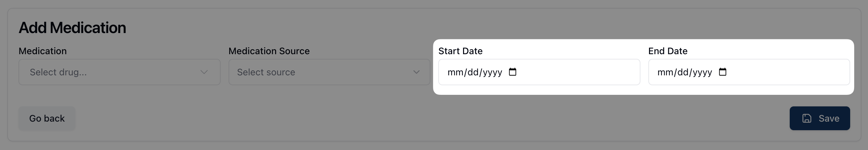Select the year segment in Start Date
The image size is (868, 150).
coord(493,72)
